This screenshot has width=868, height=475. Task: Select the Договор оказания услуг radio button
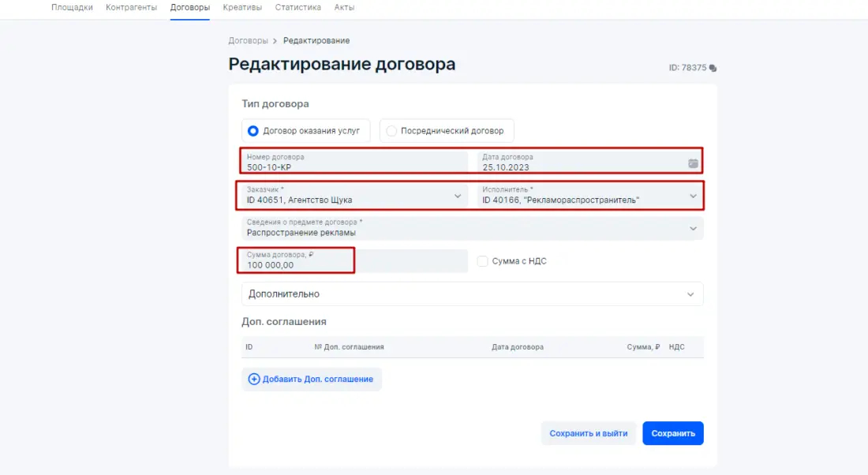click(x=253, y=131)
